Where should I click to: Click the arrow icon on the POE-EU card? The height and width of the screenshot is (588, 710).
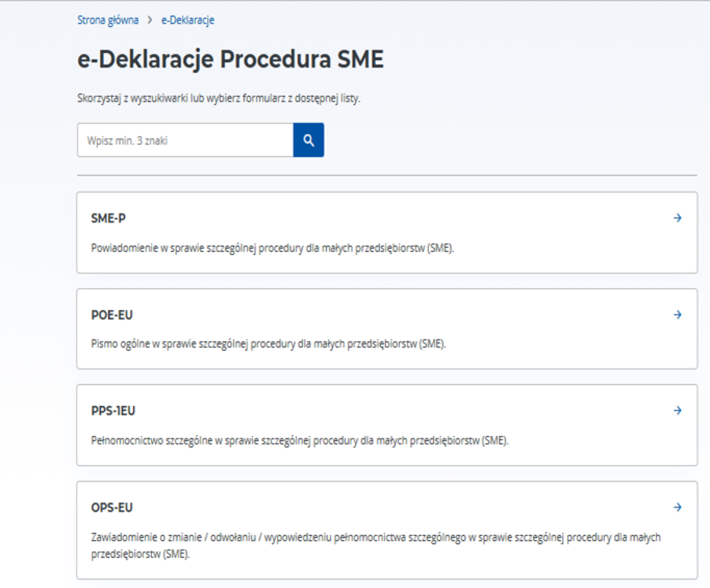point(677,315)
